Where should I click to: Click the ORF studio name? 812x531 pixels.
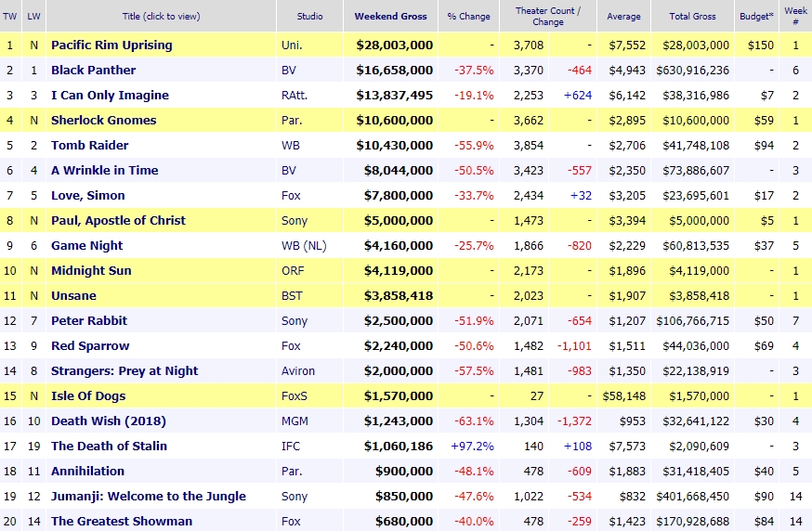click(293, 271)
